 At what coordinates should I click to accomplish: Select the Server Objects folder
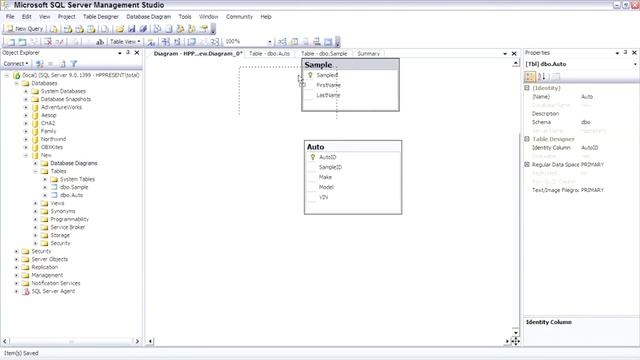point(50,259)
